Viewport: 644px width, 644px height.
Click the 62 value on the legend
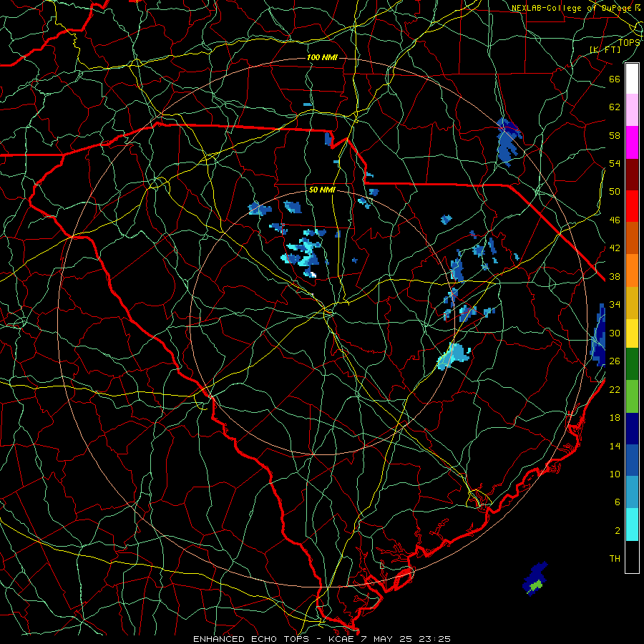point(615,107)
